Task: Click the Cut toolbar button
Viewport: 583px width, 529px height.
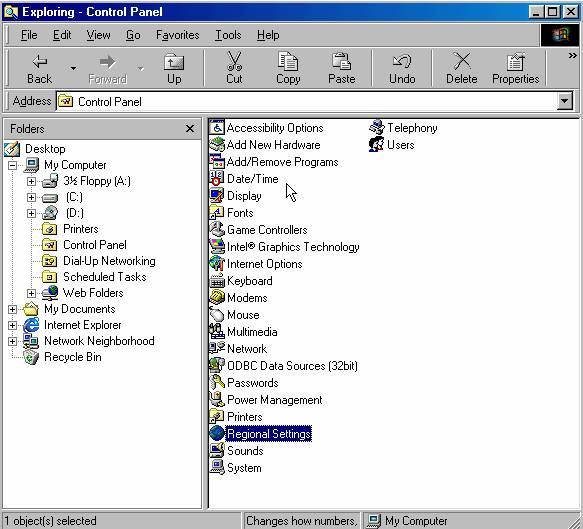Action: coord(234,68)
